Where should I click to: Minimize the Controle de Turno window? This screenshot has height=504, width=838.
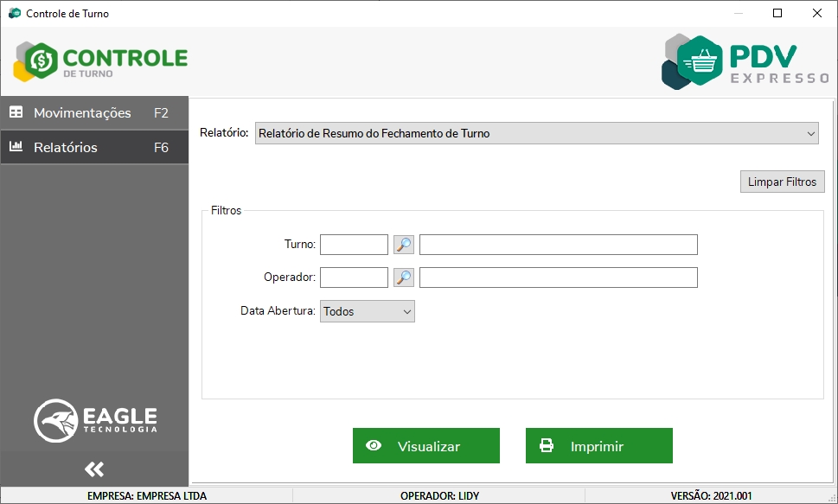tap(739, 13)
